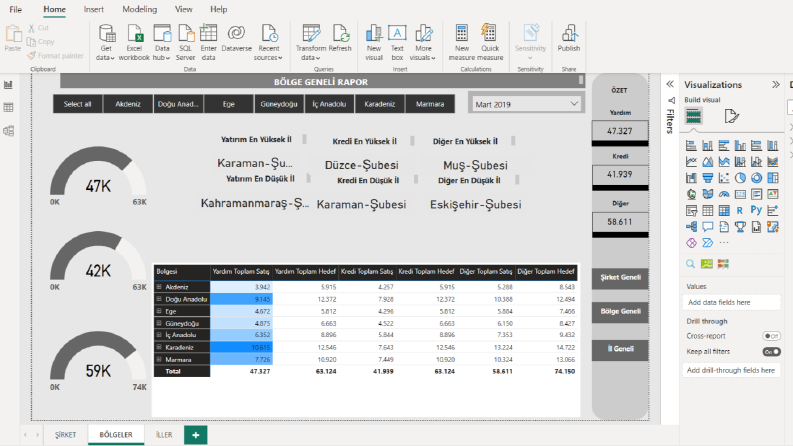
Task: Click the Select all slicer button
Action: [77, 104]
